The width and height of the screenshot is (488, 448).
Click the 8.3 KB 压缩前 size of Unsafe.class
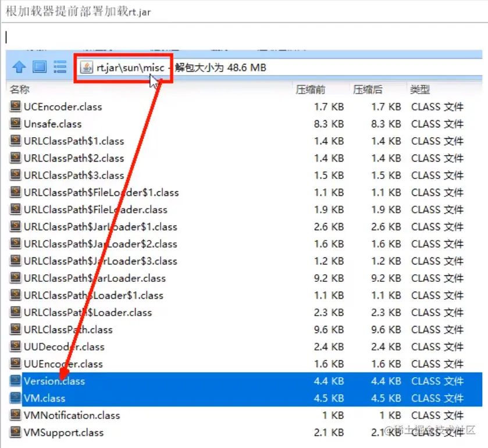click(329, 124)
